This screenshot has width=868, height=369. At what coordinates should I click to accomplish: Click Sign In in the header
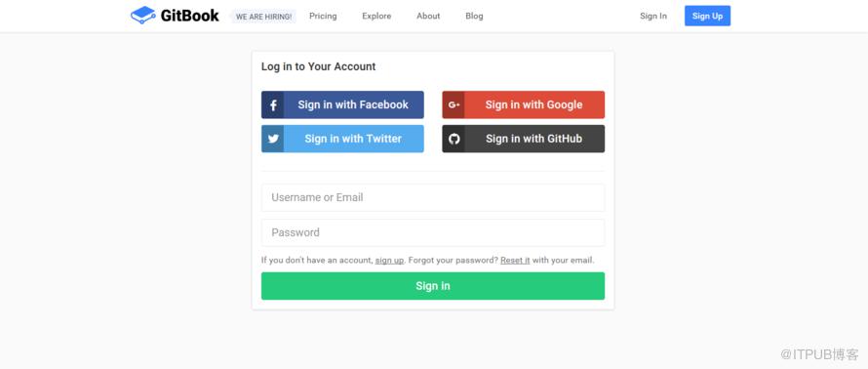pyautogui.click(x=653, y=16)
